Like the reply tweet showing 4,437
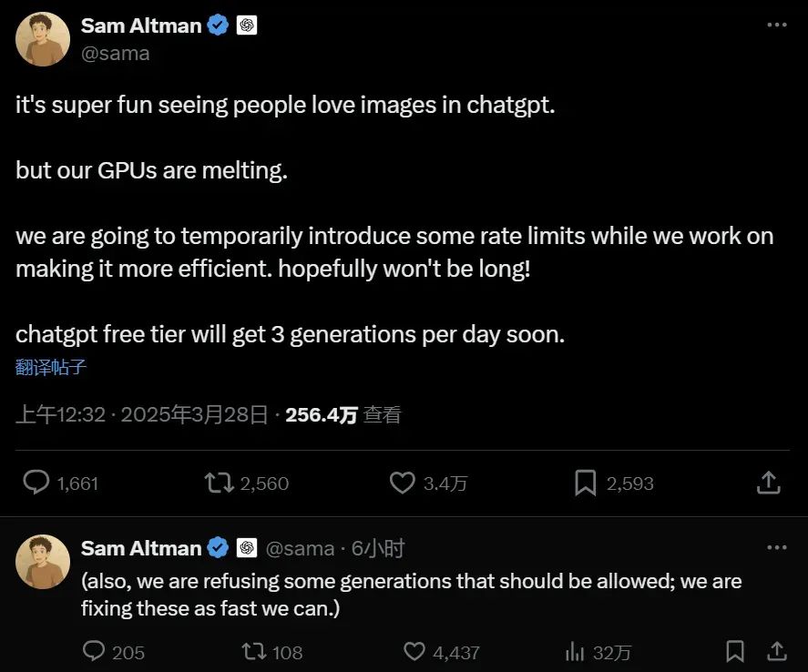 click(x=414, y=652)
